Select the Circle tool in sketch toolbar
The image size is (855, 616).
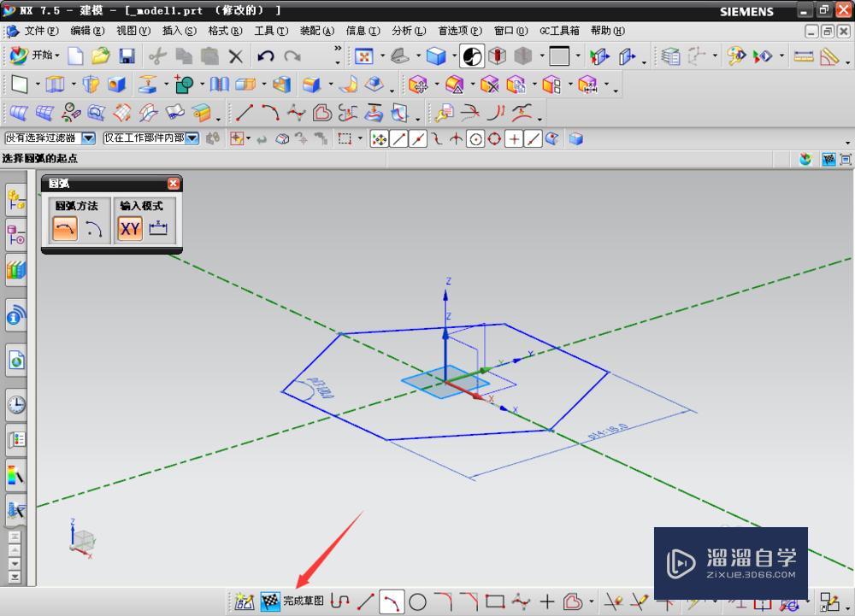(x=418, y=601)
